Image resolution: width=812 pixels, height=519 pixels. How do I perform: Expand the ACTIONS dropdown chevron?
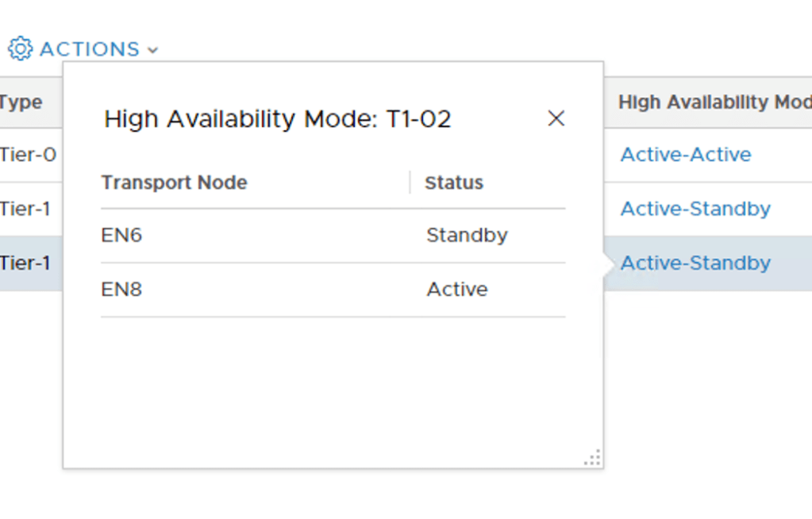click(x=152, y=50)
